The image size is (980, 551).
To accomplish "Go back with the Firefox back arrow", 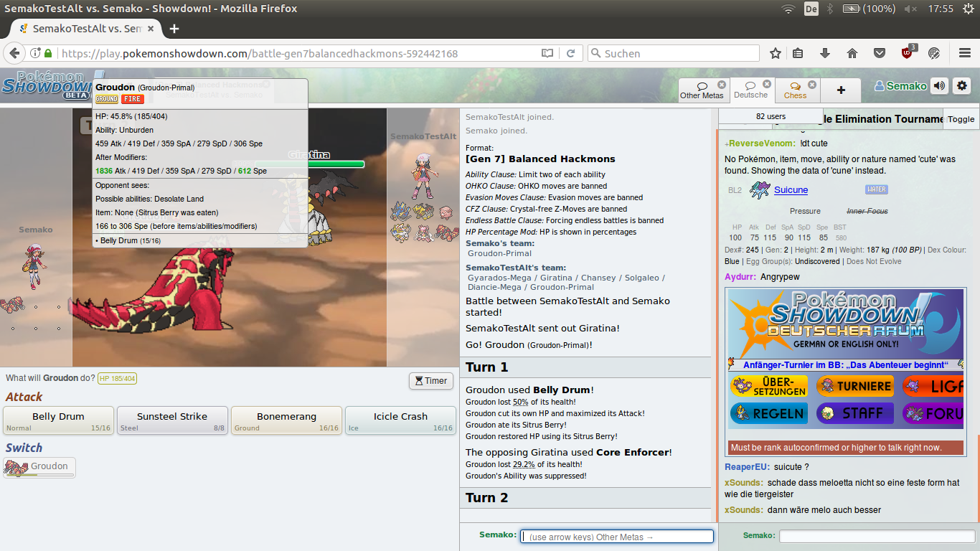I will 14,53.
